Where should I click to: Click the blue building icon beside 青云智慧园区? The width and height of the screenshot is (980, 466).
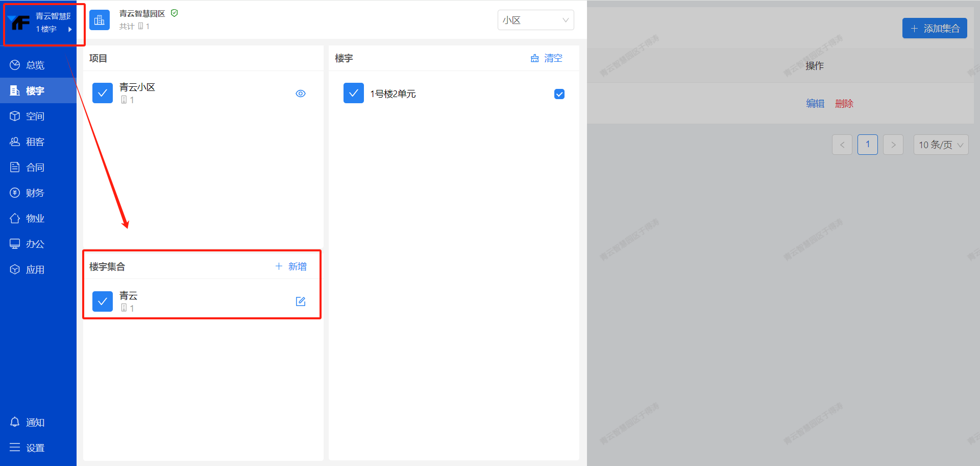100,20
